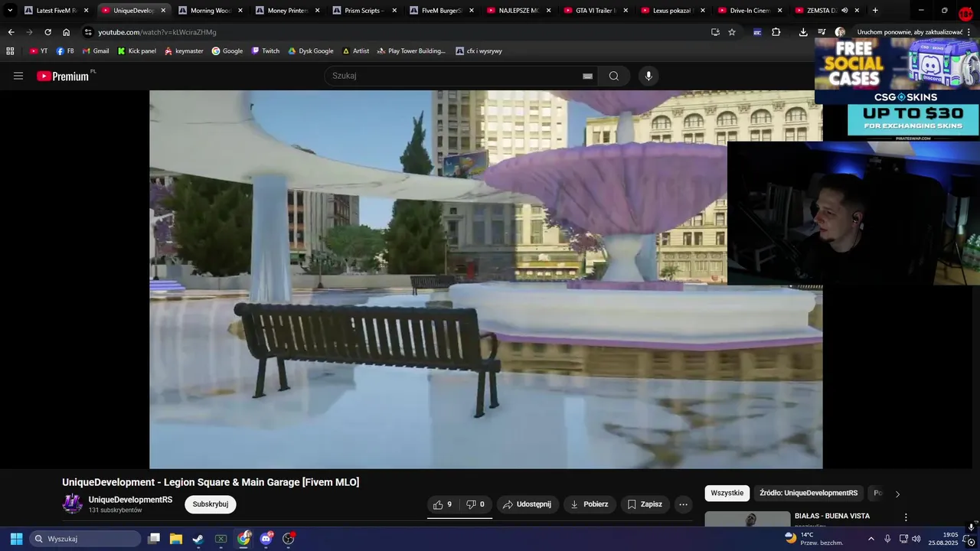The image size is (980, 551).
Task: Select the Wszystkie filter chip
Action: [727, 493]
